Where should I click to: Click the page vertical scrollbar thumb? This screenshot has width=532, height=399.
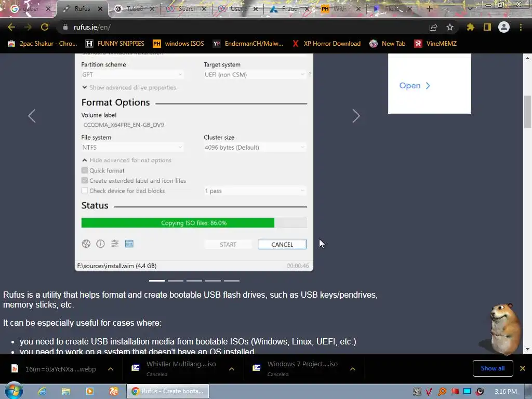527,112
